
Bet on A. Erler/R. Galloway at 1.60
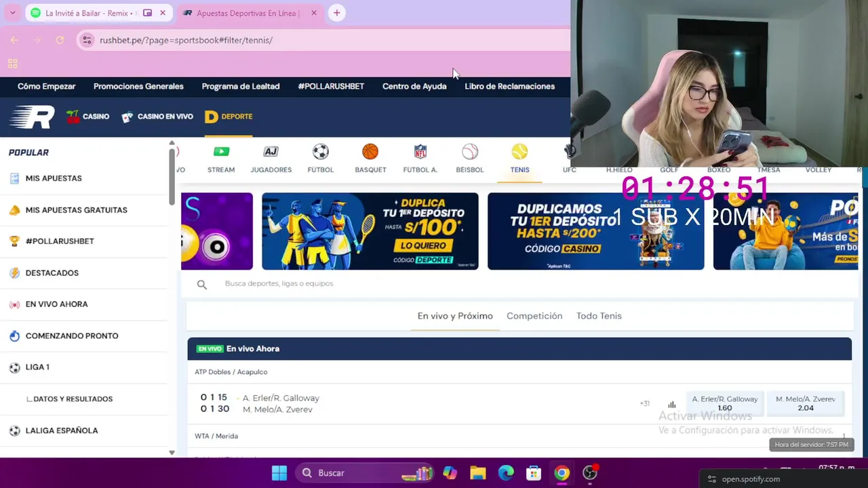(725, 403)
